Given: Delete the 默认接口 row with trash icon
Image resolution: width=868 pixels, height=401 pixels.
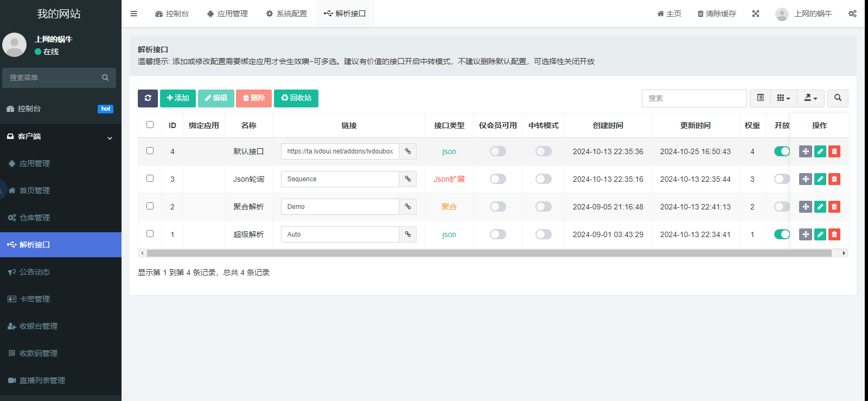Looking at the screenshot, I should (x=834, y=151).
